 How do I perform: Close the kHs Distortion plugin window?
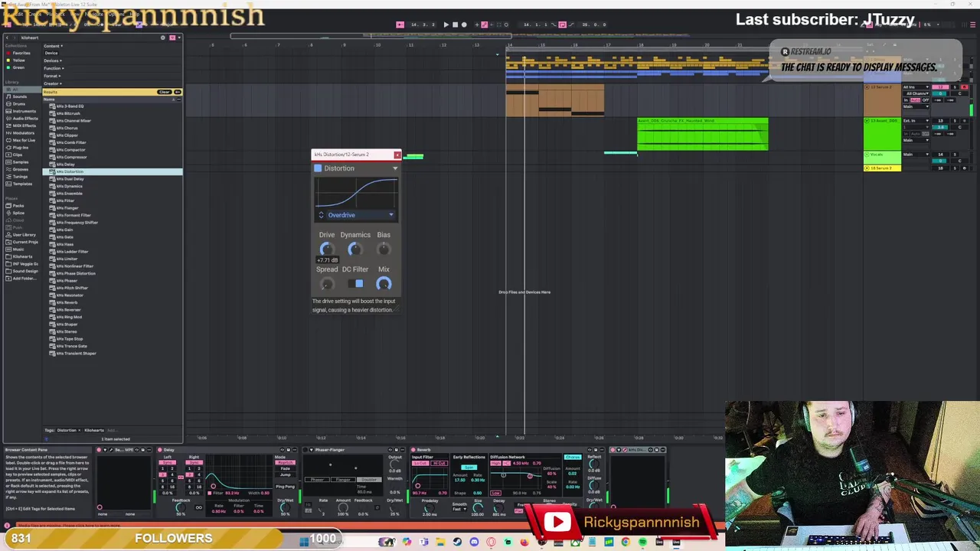397,155
